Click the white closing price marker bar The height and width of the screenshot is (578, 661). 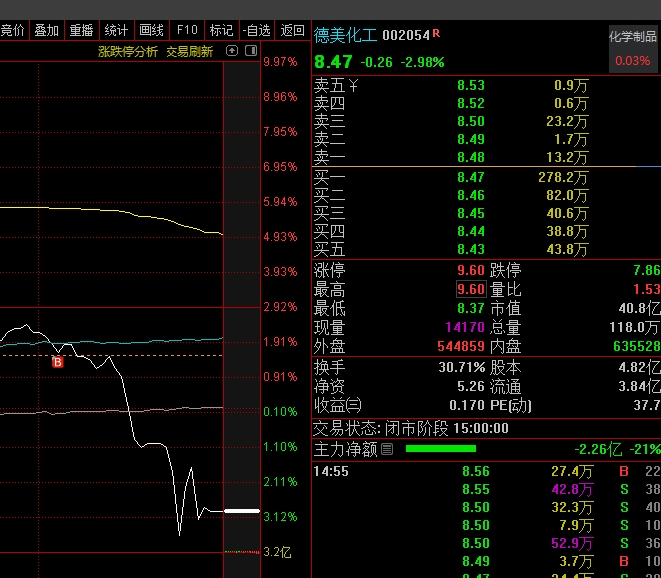(x=242, y=511)
